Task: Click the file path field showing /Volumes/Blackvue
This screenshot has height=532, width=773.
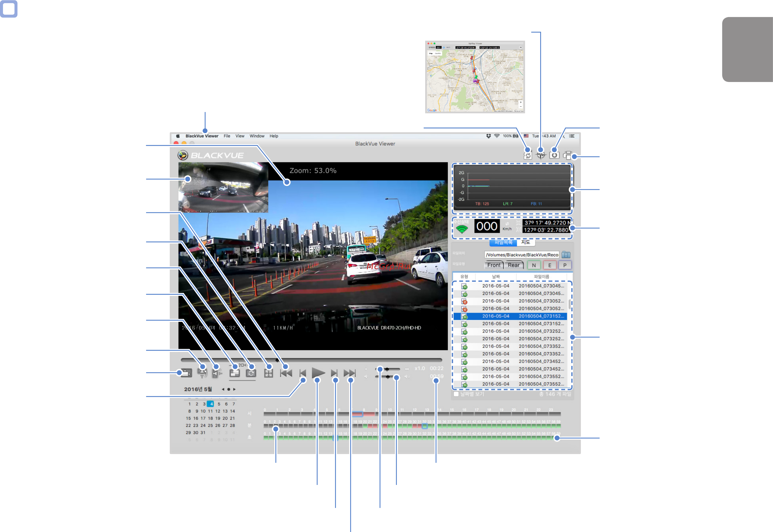Action: [x=522, y=255]
